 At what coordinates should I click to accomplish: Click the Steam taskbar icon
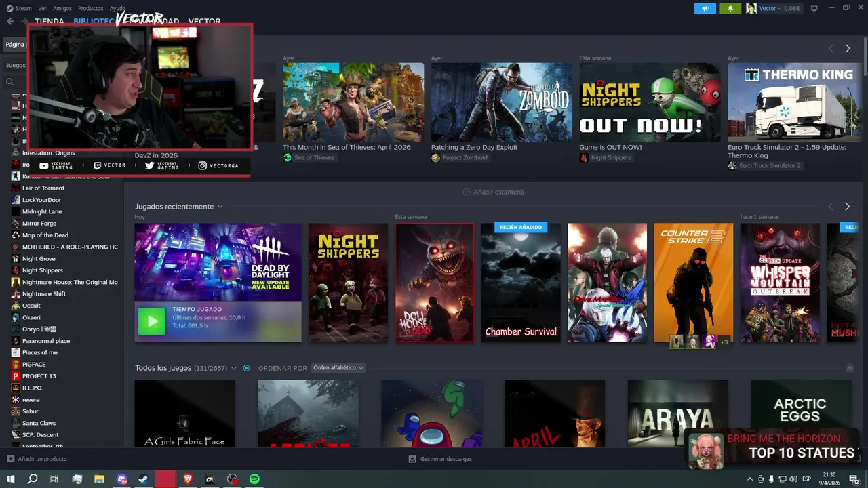pos(144,479)
